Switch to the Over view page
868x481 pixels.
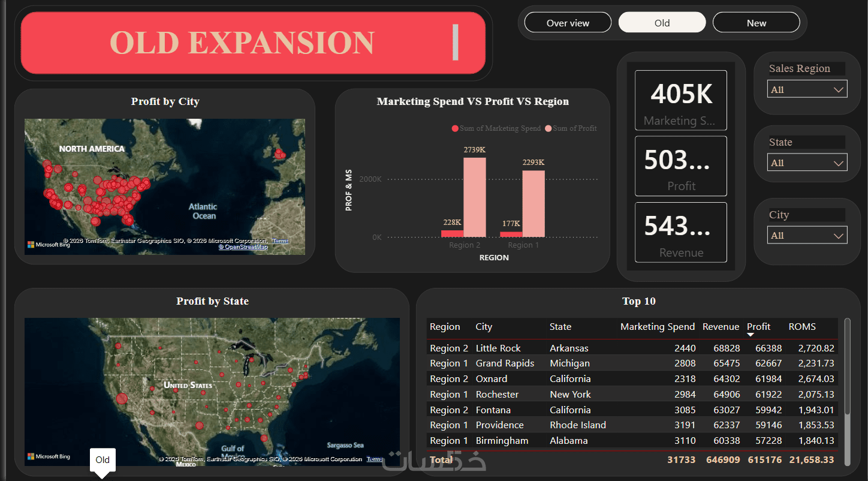pyautogui.click(x=568, y=23)
